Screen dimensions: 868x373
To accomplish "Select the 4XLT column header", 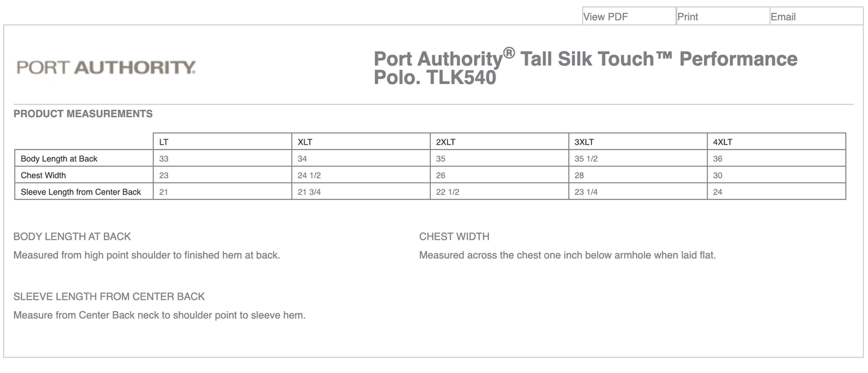I will pos(723,142).
